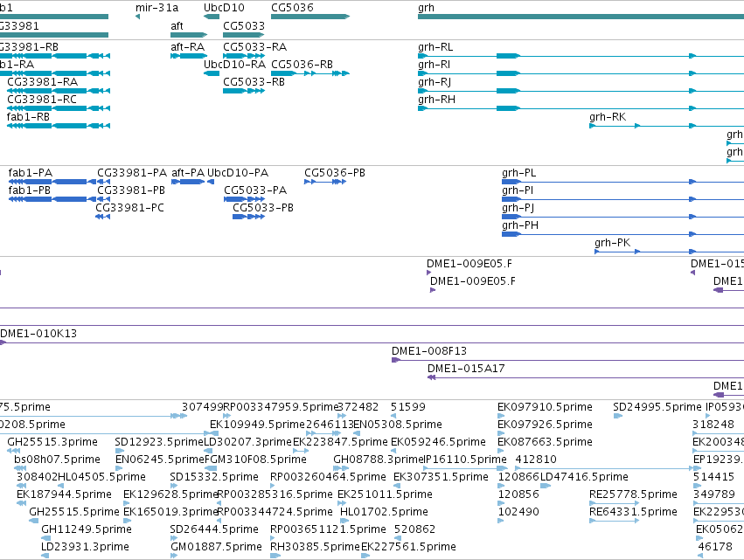The height and width of the screenshot is (560, 744).
Task: Click EST HL04505.5prime
Action: tap(101, 478)
